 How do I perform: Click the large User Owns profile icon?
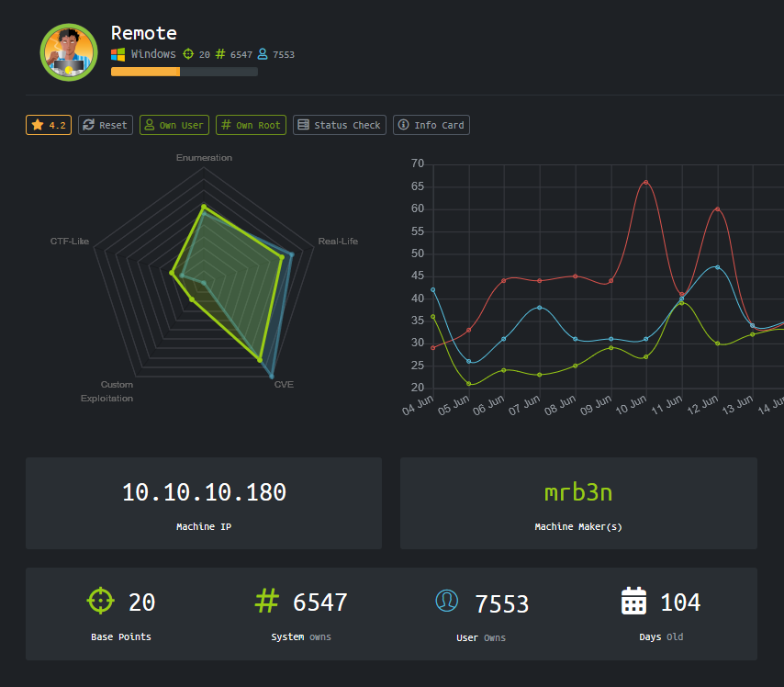[x=447, y=601]
